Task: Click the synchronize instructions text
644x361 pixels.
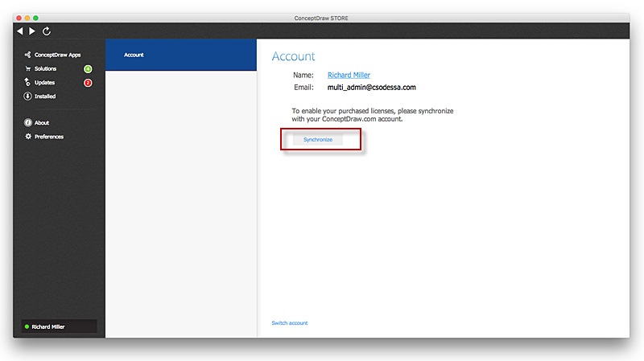Action: [373, 115]
